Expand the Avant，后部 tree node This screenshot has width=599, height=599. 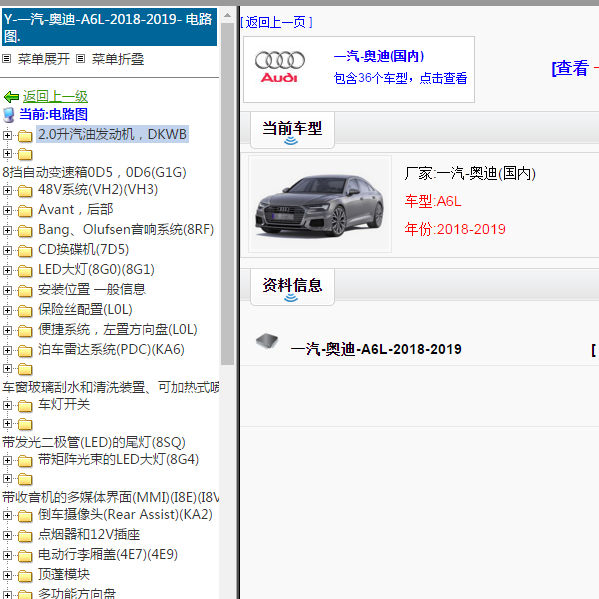7,210
